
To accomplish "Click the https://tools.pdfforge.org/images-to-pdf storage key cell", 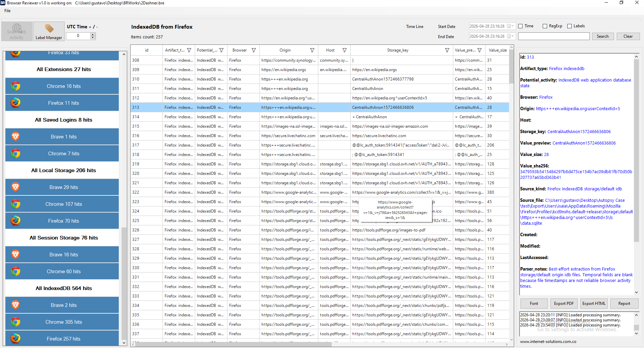I will tap(402, 230).
